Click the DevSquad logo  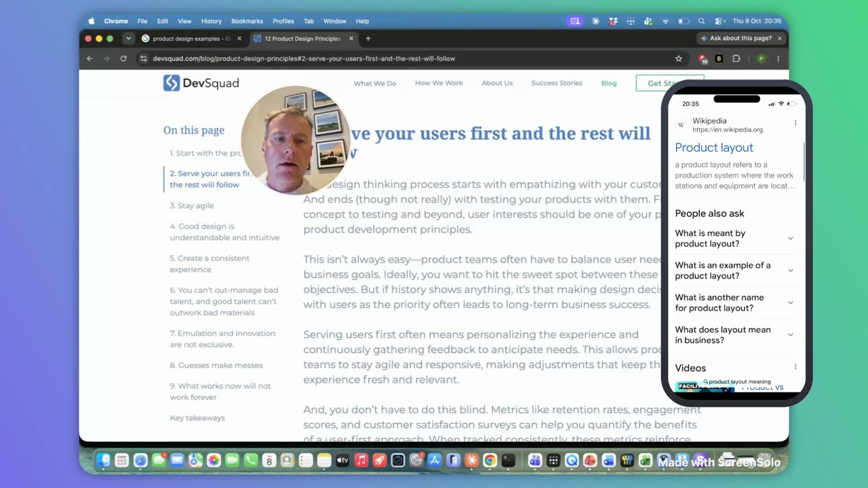point(201,83)
